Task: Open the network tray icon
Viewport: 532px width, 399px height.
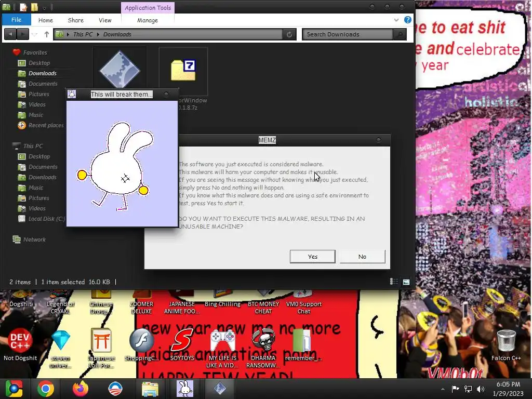Action: 468,389
